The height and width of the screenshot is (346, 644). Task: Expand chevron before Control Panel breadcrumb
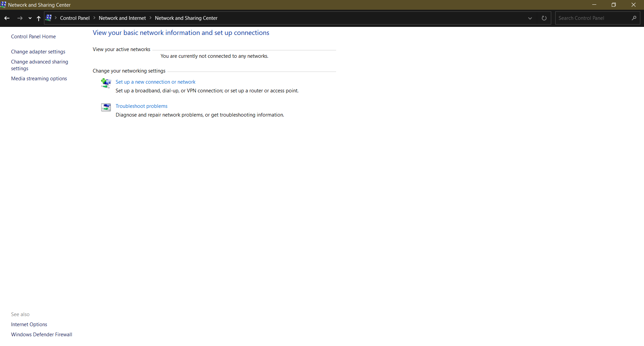[x=56, y=18]
